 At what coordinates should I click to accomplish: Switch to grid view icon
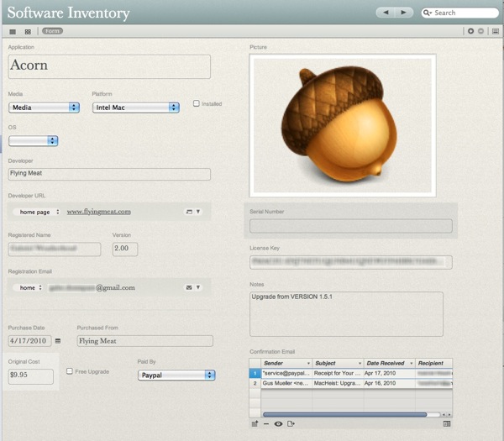(28, 32)
